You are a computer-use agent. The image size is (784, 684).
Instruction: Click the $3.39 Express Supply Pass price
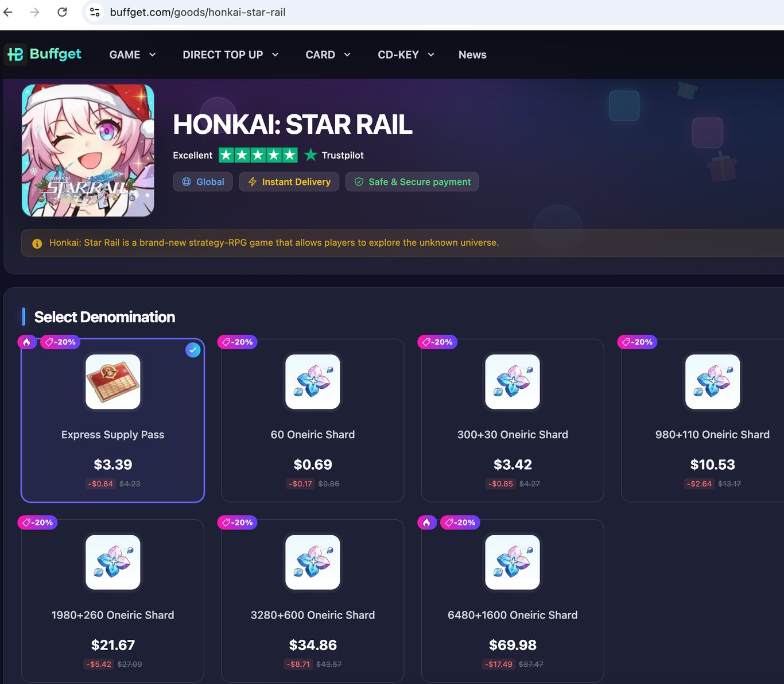click(x=113, y=465)
